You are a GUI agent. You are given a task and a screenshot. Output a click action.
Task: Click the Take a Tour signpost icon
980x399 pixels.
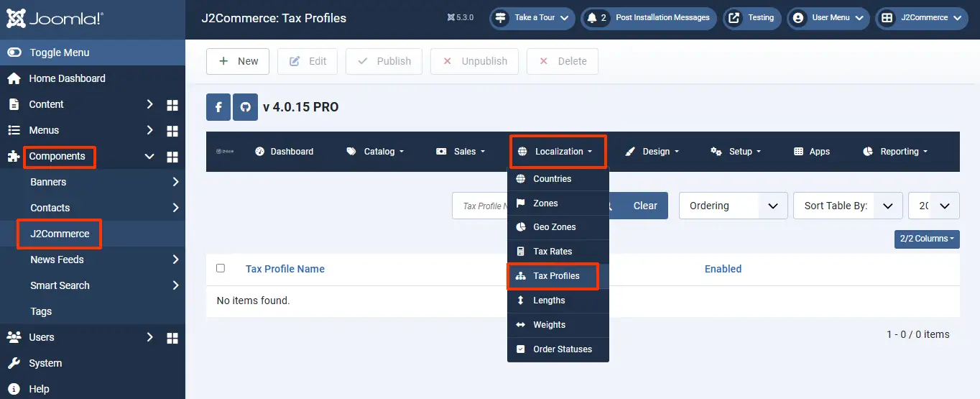coord(500,18)
